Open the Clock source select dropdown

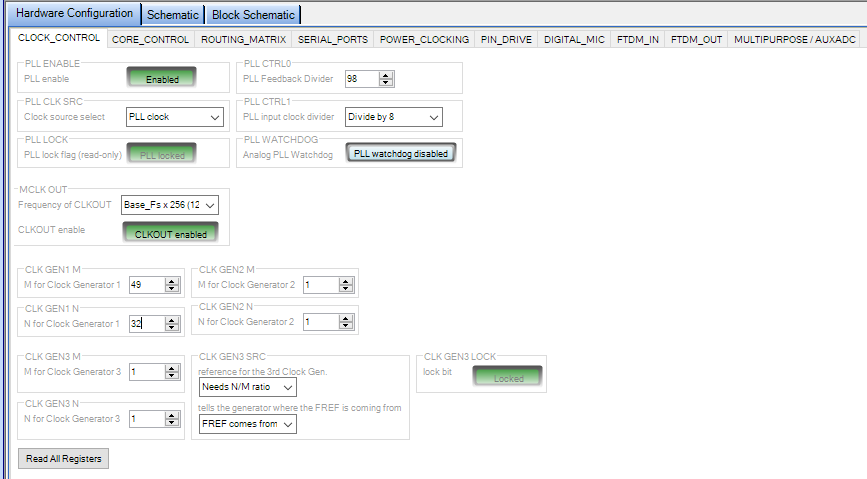pyautogui.click(x=175, y=117)
